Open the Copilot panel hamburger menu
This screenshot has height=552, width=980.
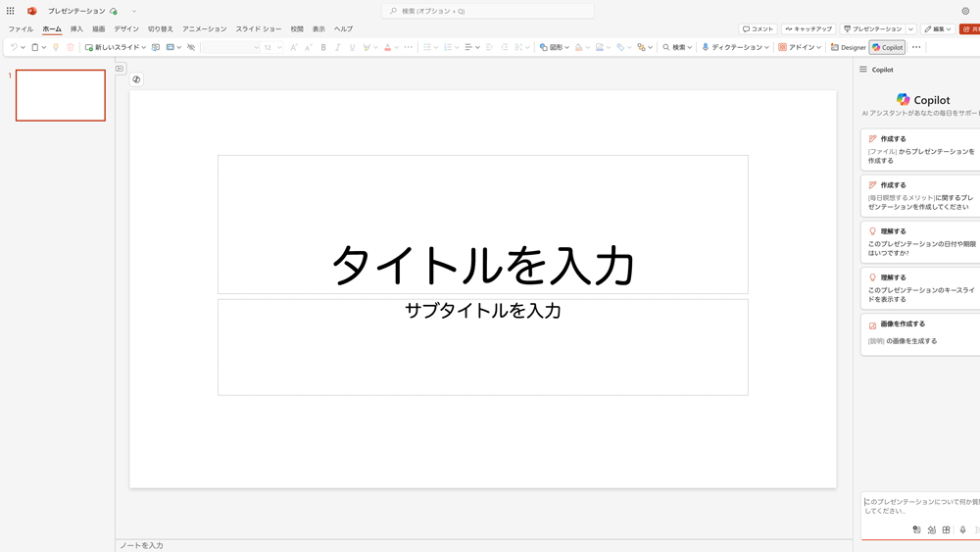[863, 70]
